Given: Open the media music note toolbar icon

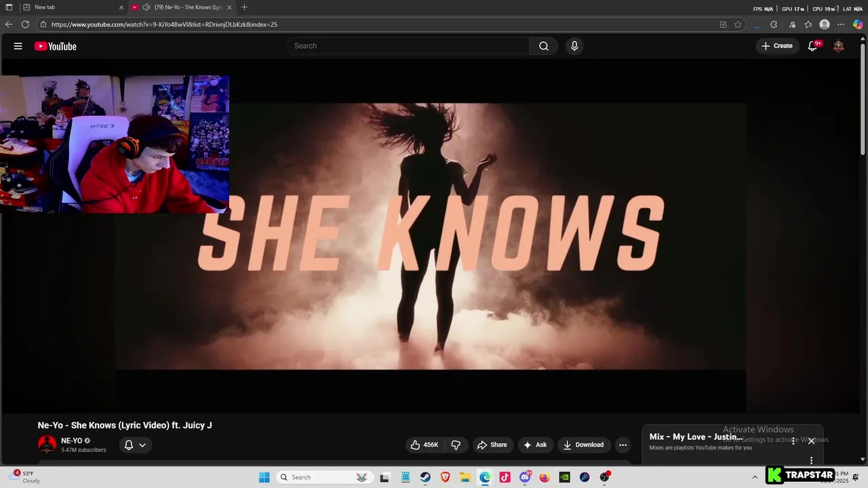Looking at the screenshot, I should pyautogui.click(x=792, y=24).
